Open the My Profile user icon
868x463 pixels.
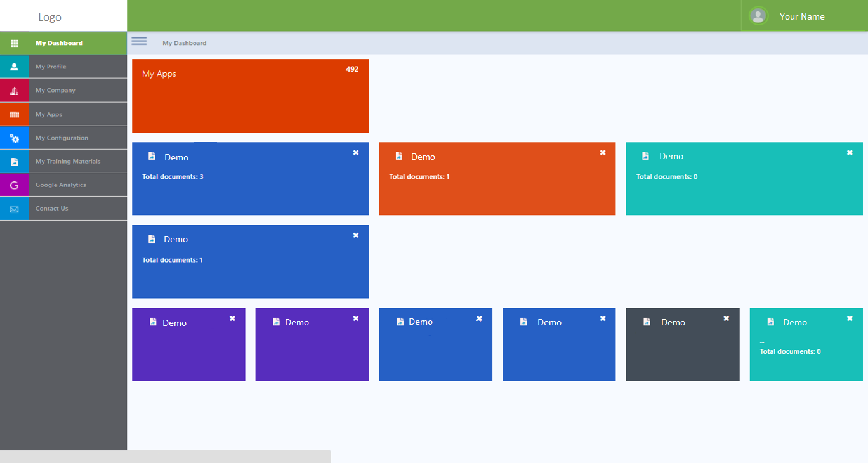pos(15,67)
